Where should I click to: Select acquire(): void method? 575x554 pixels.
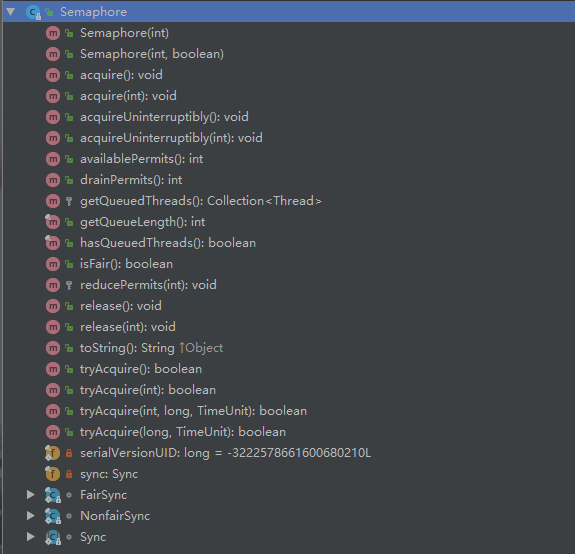pos(121,75)
